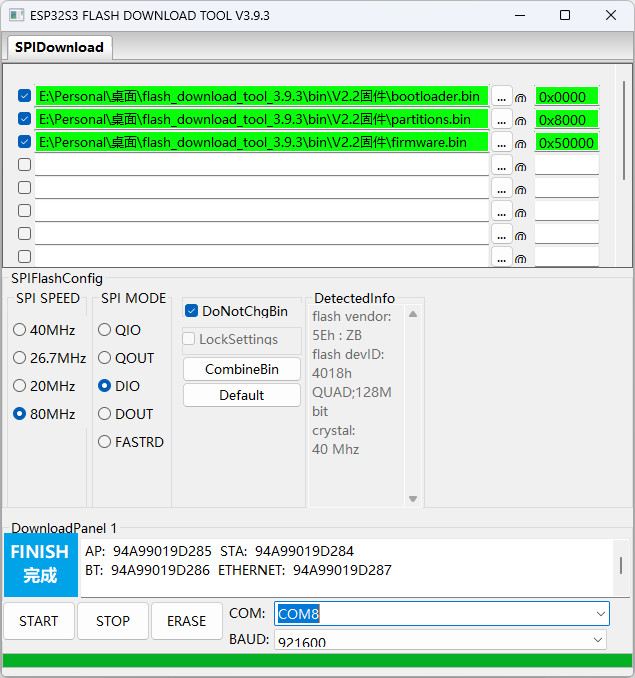Switch to the SPIDownload tab
Viewport: 635px width, 678px height.
[x=59, y=47]
